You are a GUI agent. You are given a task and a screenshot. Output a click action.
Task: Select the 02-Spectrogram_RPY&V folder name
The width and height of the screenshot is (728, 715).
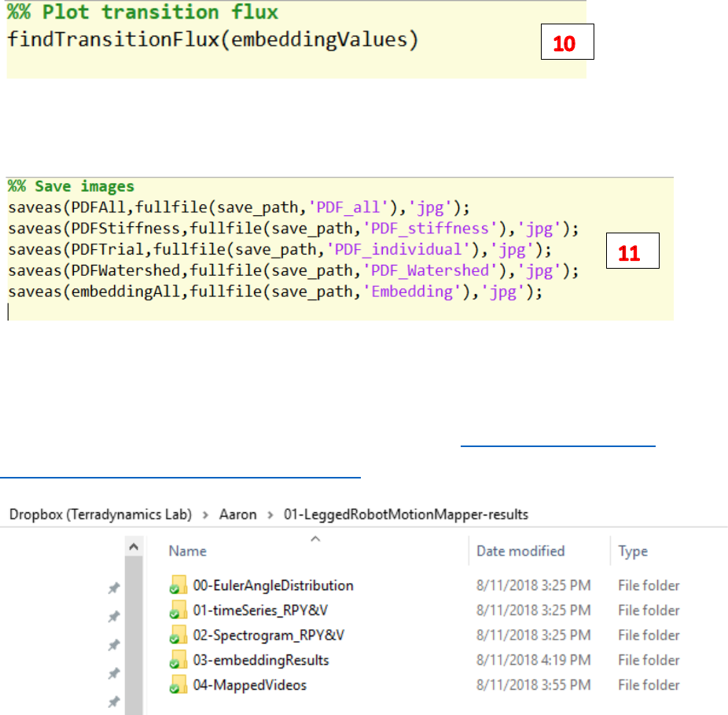click(268, 636)
